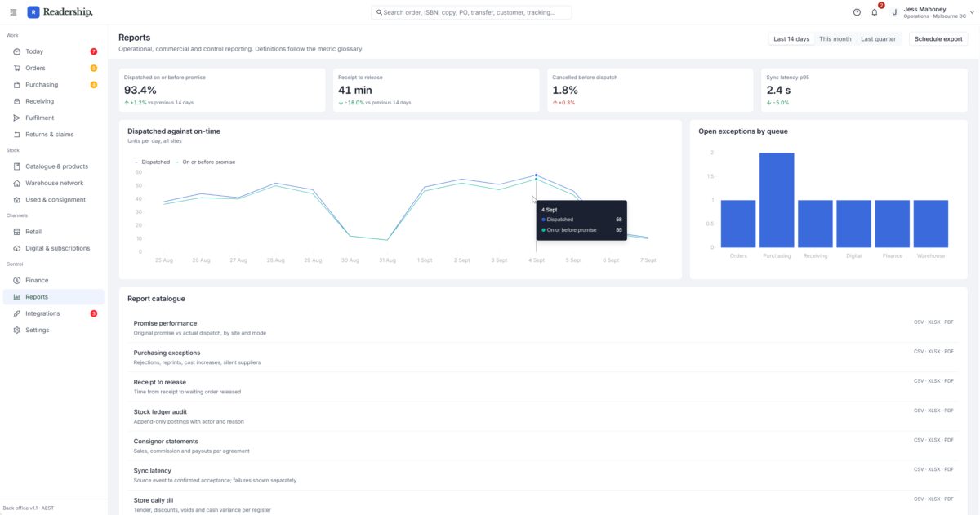This screenshot has height=515, width=980.
Task: Click the Warehouse bar in exceptions chart
Action: pyautogui.click(x=931, y=224)
